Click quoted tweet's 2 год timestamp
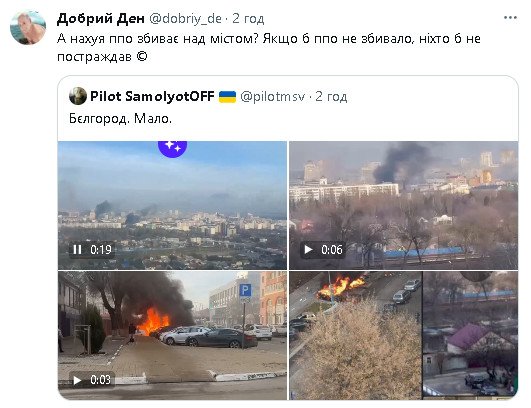Screen dimensions: 531x408 coord(331,96)
